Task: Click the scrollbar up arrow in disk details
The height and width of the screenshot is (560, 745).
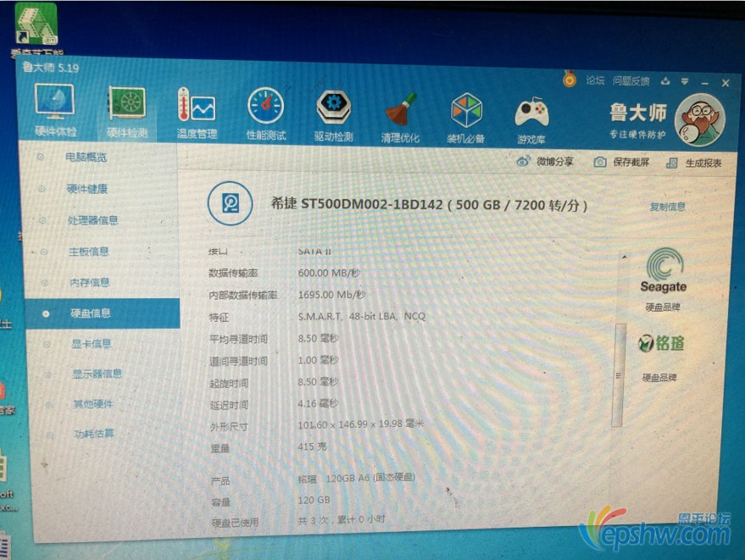Action: (625, 257)
